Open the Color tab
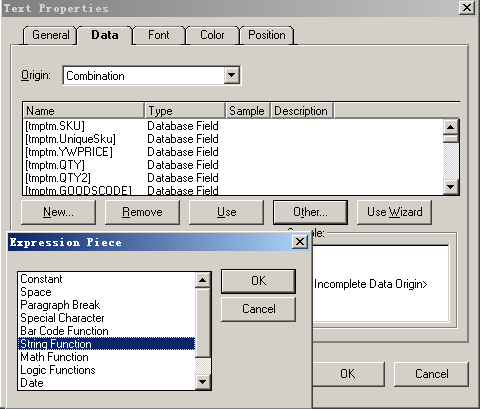This screenshot has width=480, height=409. tap(212, 35)
